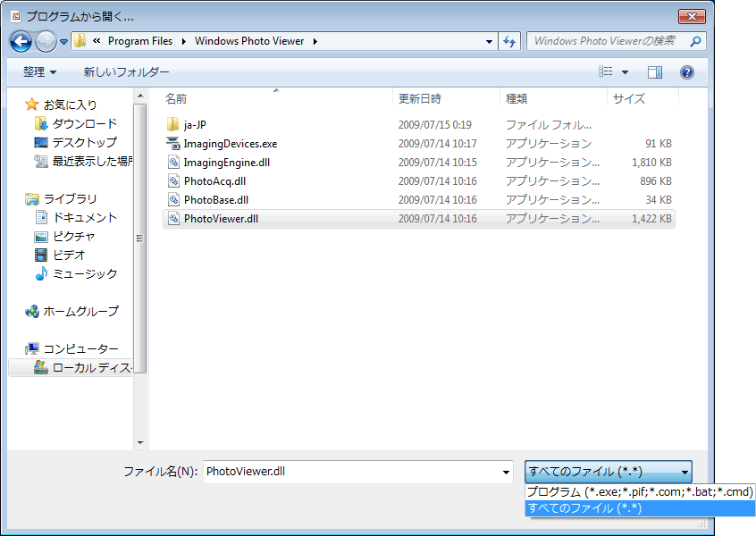Sort files by 更新日時 column header
The width and height of the screenshot is (756, 536).
click(419, 99)
